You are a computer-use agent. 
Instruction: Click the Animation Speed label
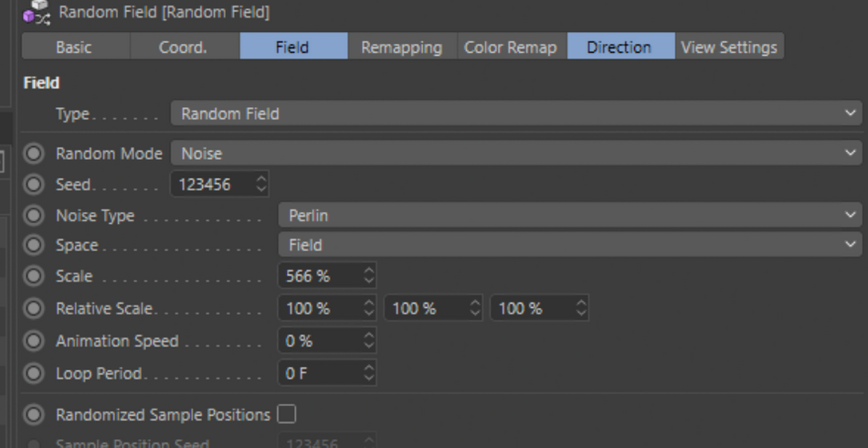117,341
